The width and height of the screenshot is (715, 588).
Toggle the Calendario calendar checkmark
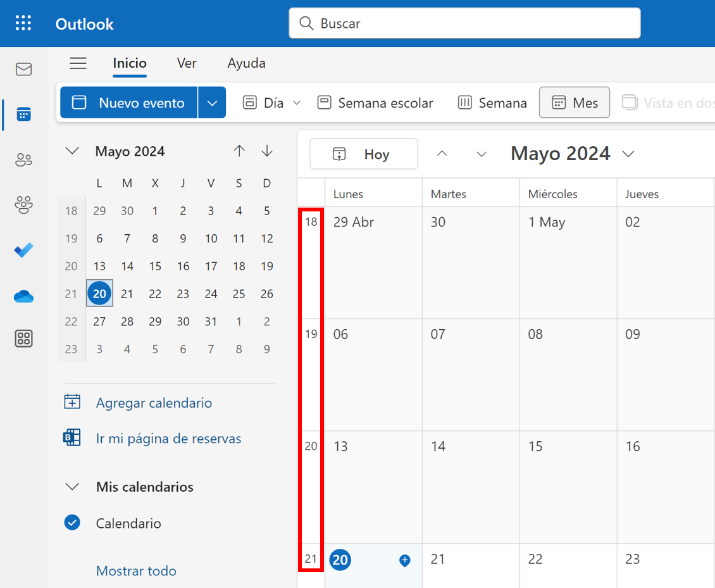click(x=72, y=522)
